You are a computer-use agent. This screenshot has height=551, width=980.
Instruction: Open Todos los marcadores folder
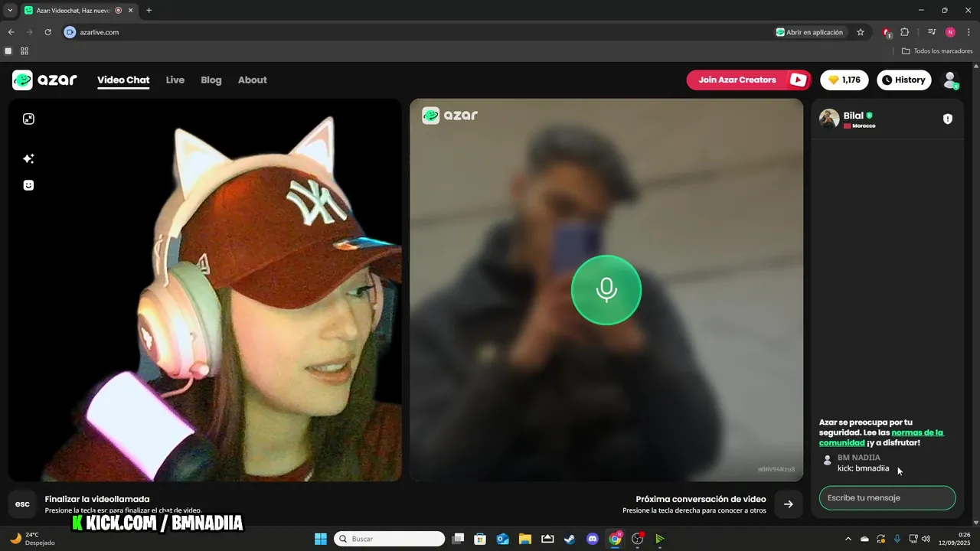[937, 51]
